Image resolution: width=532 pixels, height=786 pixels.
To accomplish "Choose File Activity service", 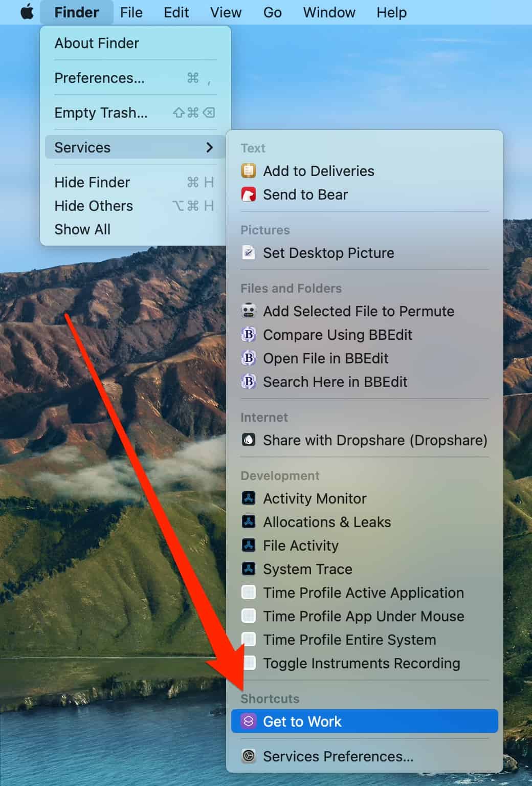I will pos(364,545).
